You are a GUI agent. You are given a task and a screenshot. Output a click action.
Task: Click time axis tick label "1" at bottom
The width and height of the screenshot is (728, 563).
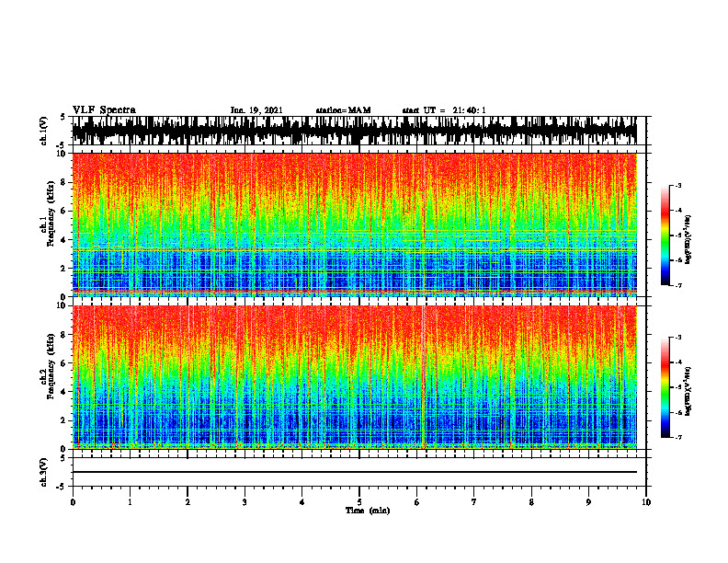130,502
